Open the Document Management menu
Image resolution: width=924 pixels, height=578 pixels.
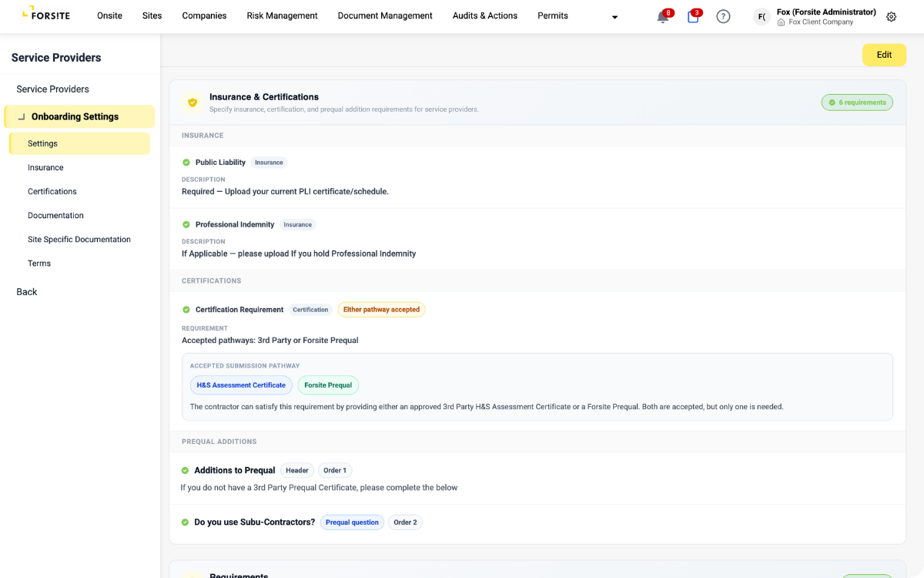pyautogui.click(x=385, y=15)
